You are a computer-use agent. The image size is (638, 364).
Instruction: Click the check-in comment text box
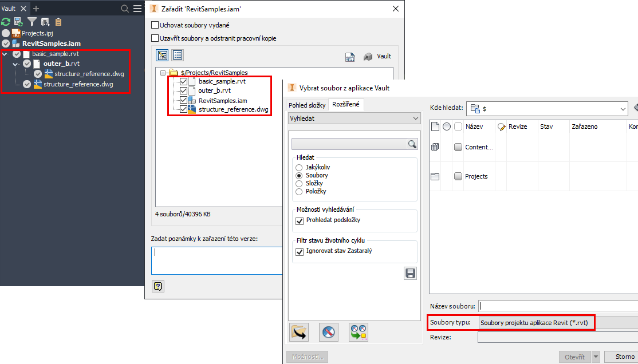click(x=217, y=261)
